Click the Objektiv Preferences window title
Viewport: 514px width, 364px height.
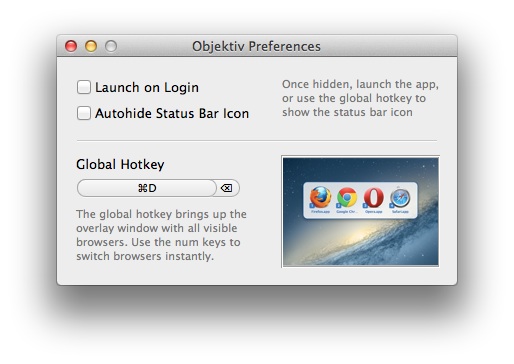pyautogui.click(x=256, y=46)
